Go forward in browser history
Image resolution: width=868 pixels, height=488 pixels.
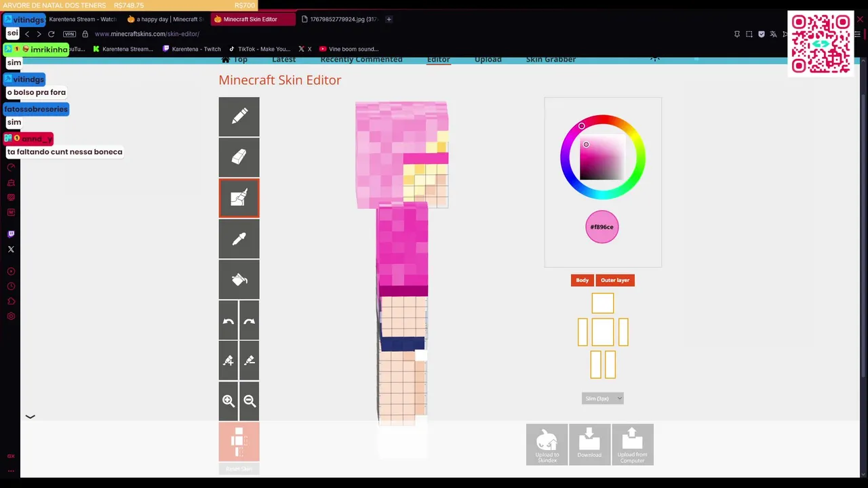point(39,34)
